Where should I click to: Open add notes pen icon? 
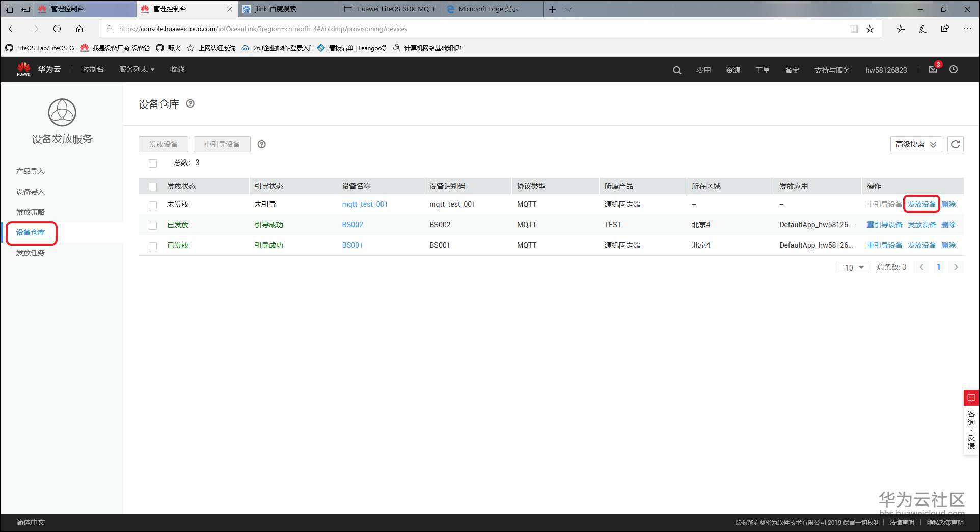[923, 29]
